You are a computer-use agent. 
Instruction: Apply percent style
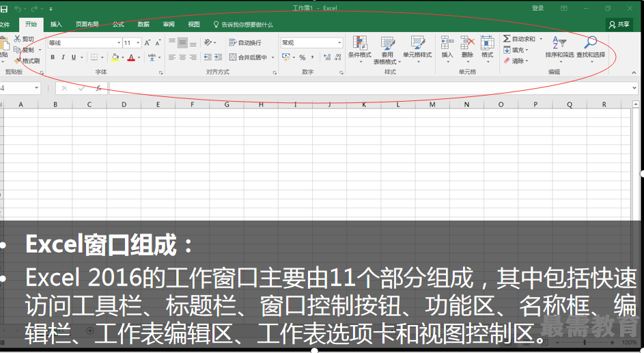[303, 57]
